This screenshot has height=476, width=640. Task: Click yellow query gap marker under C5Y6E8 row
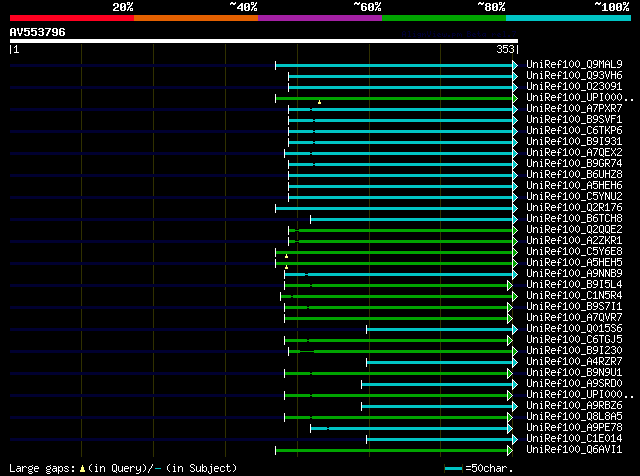click(x=287, y=256)
